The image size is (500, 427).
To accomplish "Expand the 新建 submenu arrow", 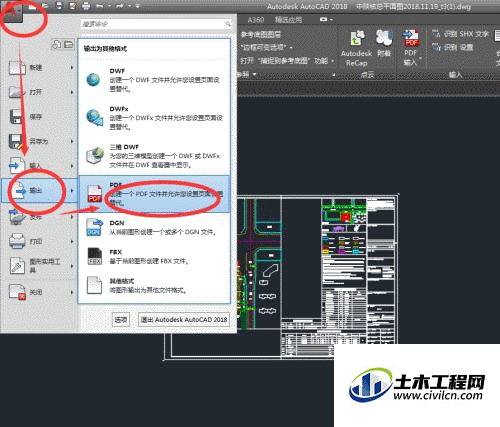I will click(x=72, y=68).
